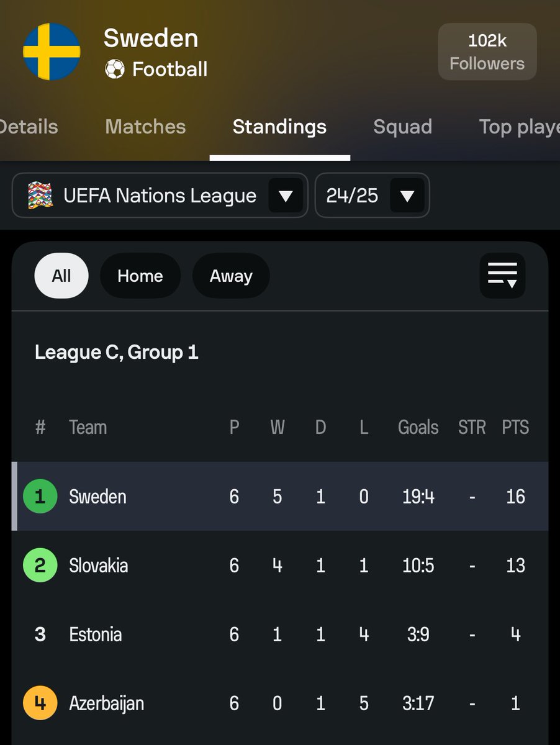Switch to Away standings filter
Viewport: 560px width, 745px height.
click(x=231, y=276)
